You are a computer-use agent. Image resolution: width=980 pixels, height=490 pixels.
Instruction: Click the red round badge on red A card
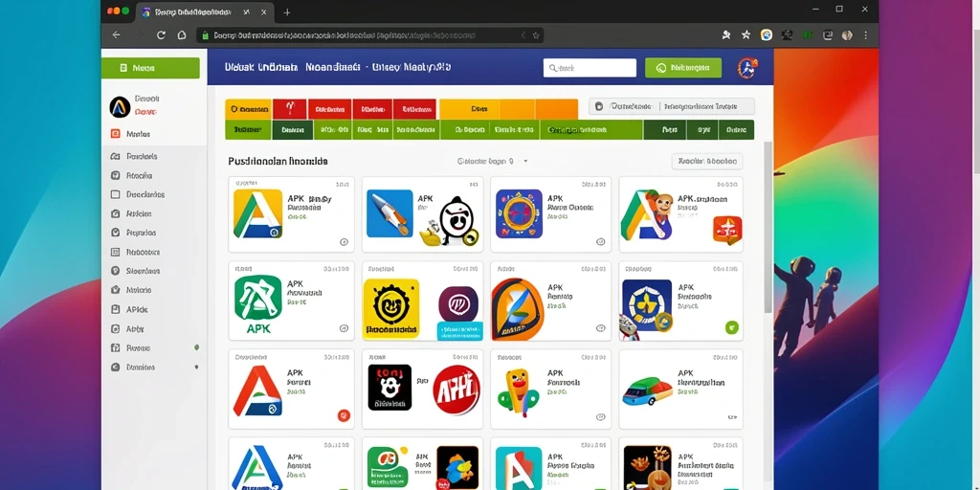(x=344, y=414)
